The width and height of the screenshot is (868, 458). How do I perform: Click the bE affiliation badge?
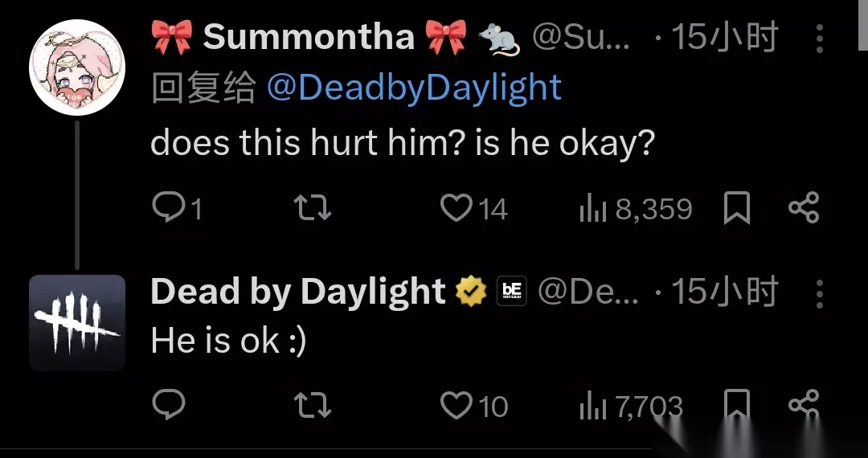pos(511,292)
